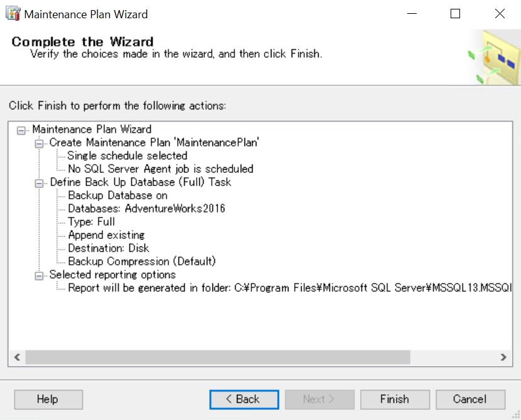Select 'Type: Full' row
Image resolution: width=521 pixels, height=420 pixels.
pyautogui.click(x=91, y=222)
